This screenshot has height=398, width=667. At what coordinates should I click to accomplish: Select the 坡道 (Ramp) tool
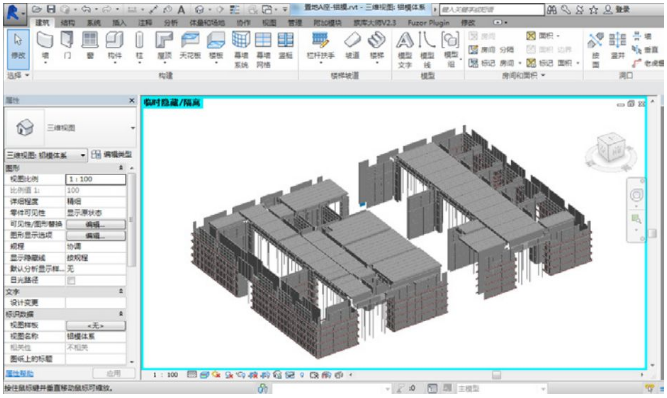tap(352, 46)
